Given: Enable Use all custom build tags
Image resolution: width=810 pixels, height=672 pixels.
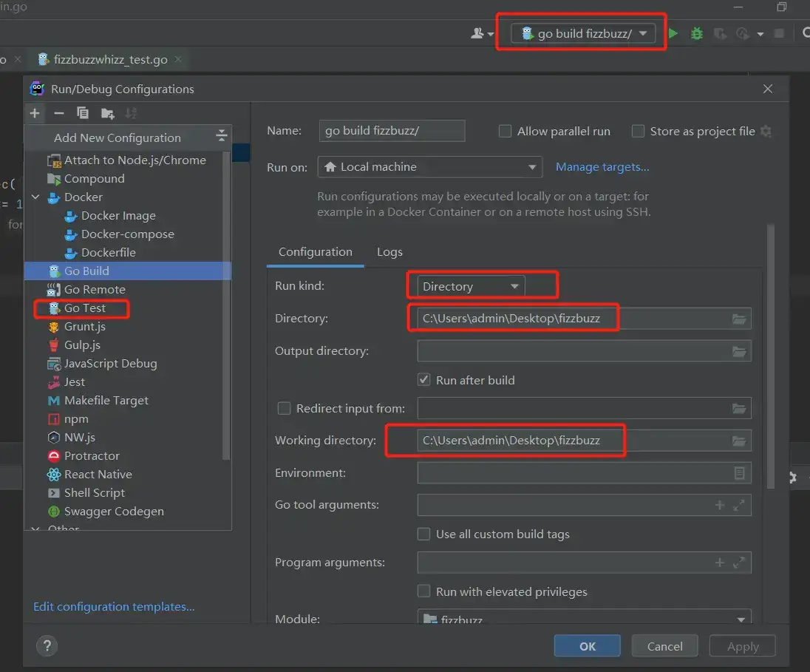Looking at the screenshot, I should click(423, 534).
